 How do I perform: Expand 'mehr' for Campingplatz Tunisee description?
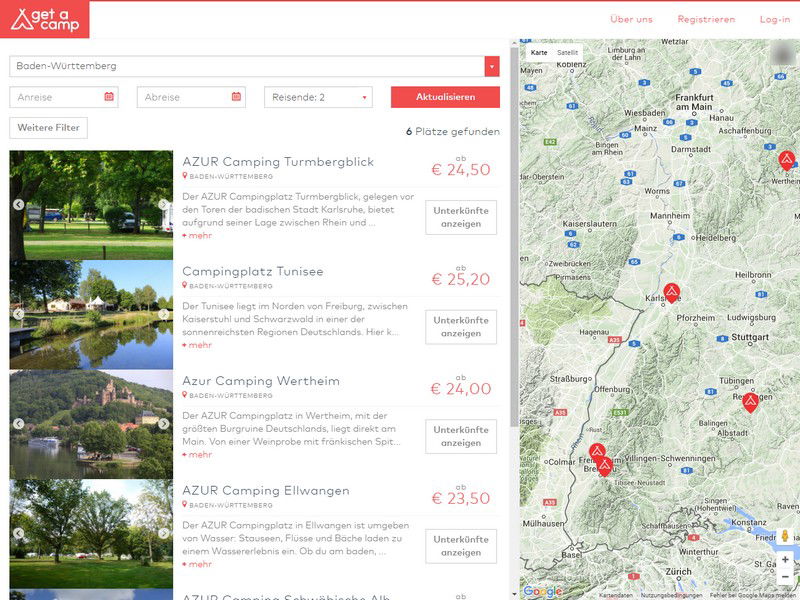(197, 345)
